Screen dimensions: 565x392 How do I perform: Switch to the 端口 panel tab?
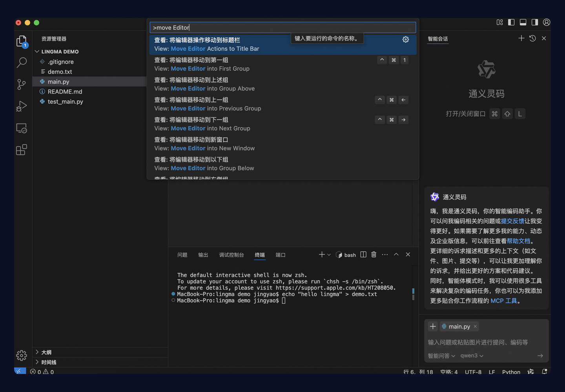point(281,255)
